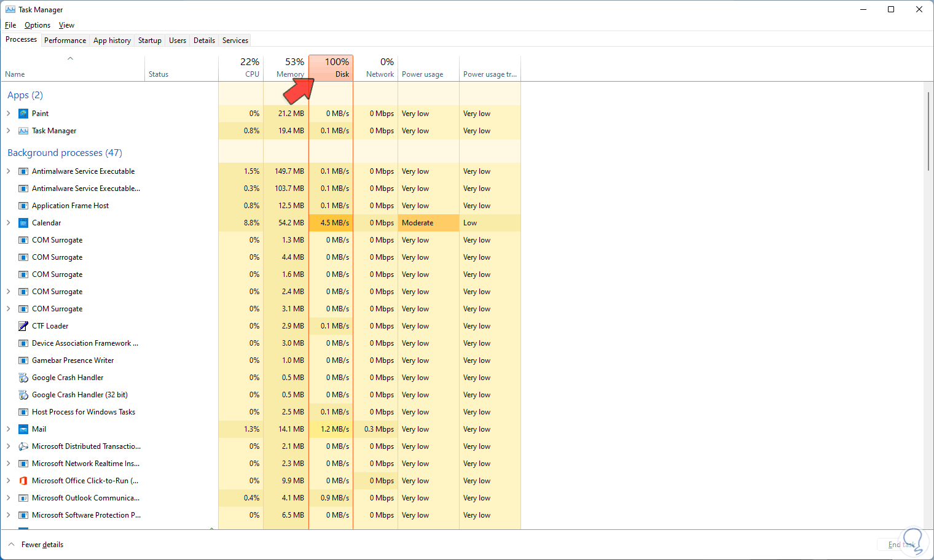The height and width of the screenshot is (560, 934).
Task: Switch to the App history tab
Action: (112, 41)
